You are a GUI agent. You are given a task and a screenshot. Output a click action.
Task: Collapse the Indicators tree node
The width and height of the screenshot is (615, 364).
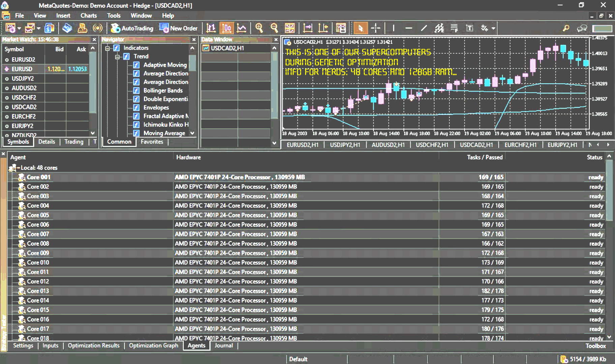tap(108, 48)
